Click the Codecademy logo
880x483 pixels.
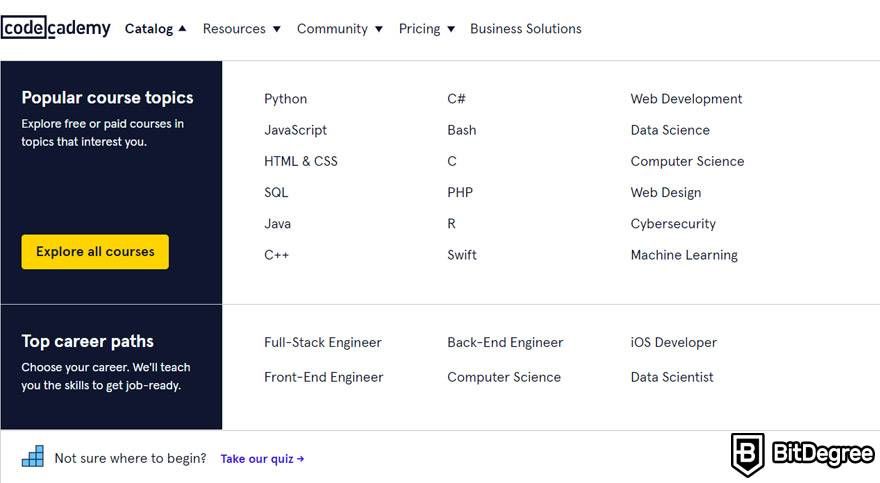coord(56,28)
